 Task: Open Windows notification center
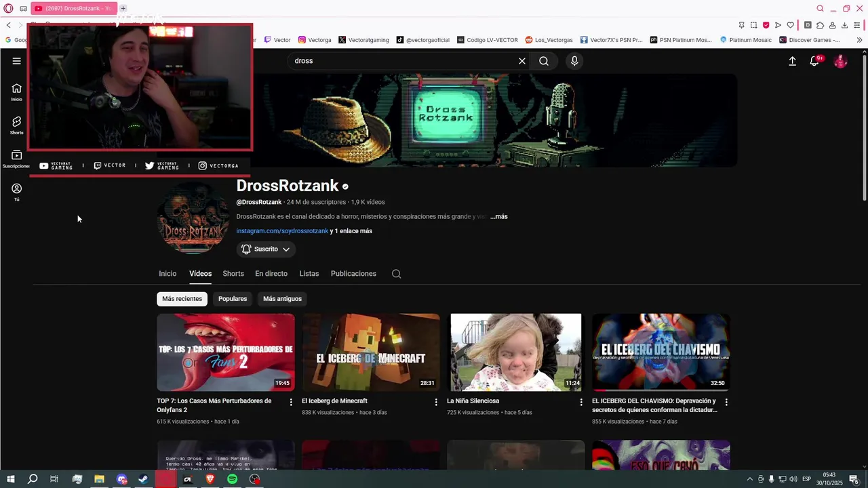[854, 479]
